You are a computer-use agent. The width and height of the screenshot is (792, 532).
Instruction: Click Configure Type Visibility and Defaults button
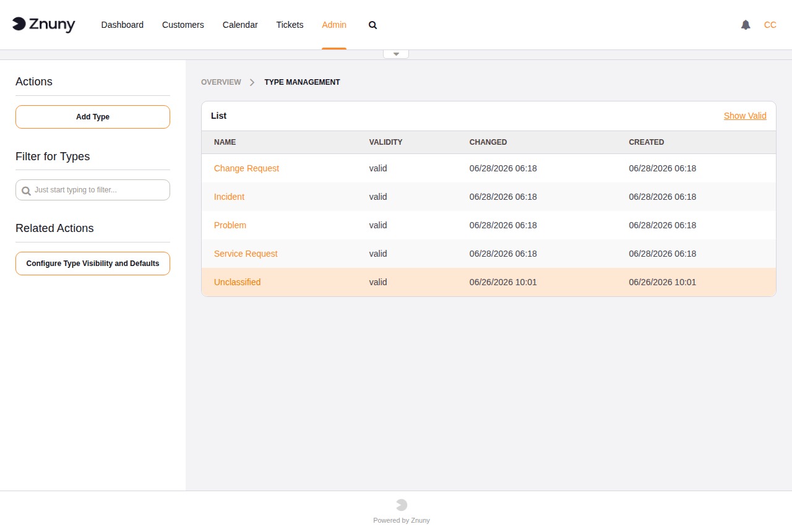coord(93,264)
